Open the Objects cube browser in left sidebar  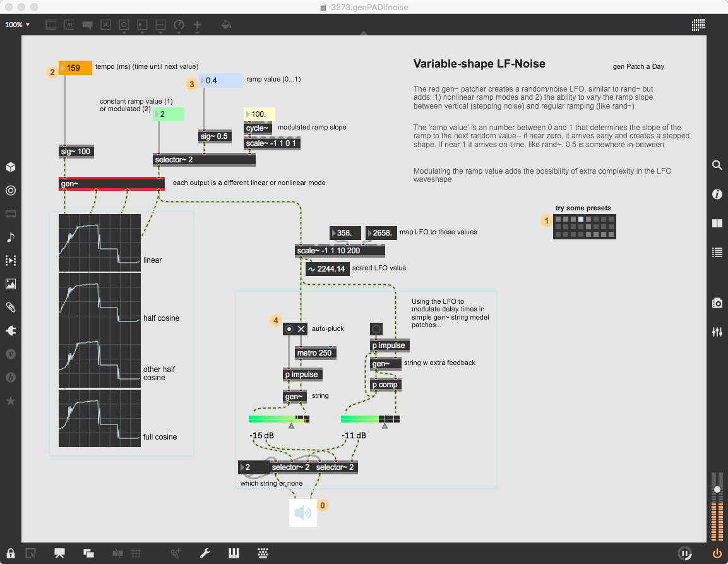tap(11, 167)
